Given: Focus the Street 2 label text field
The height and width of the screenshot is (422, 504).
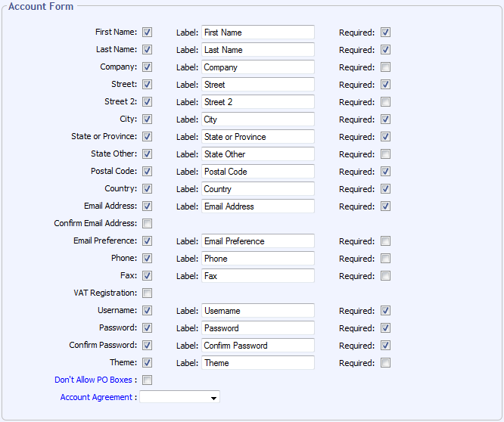Looking at the screenshot, I should [x=257, y=102].
